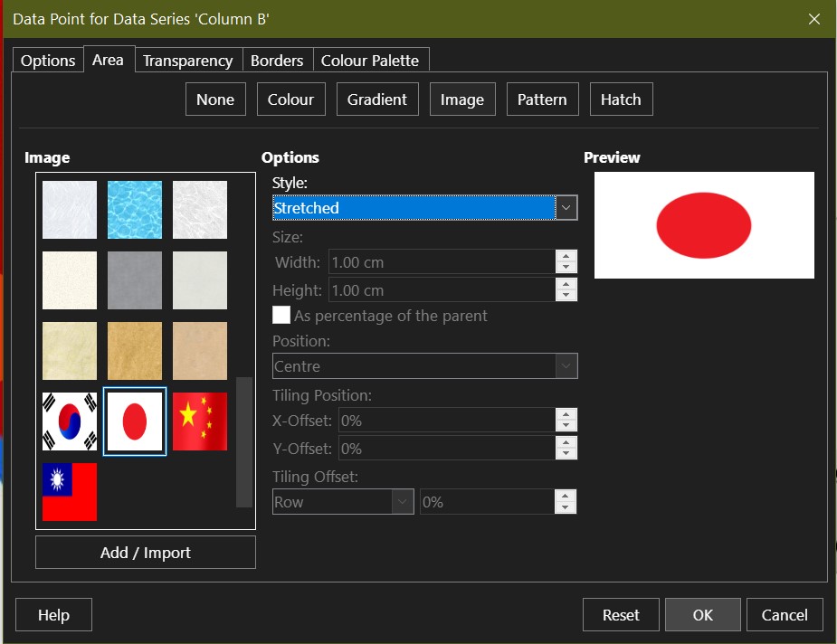Image resolution: width=837 pixels, height=644 pixels.
Task: Click the image list vertical scrollbar
Action: pos(244,441)
